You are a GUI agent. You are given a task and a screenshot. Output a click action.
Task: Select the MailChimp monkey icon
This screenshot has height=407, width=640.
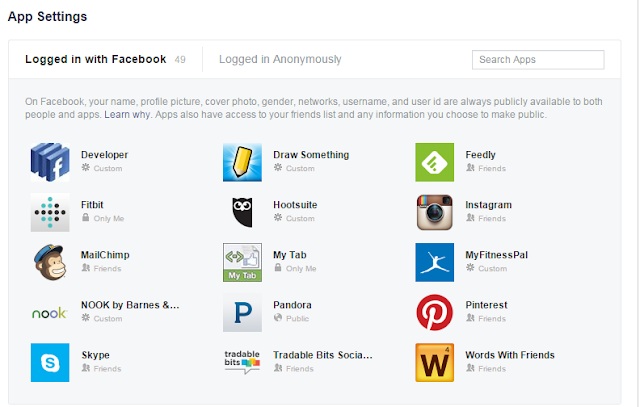click(x=49, y=261)
